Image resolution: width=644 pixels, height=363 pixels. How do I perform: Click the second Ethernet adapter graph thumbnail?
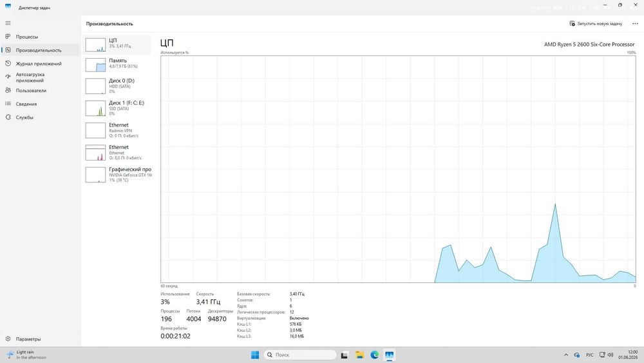(x=95, y=153)
